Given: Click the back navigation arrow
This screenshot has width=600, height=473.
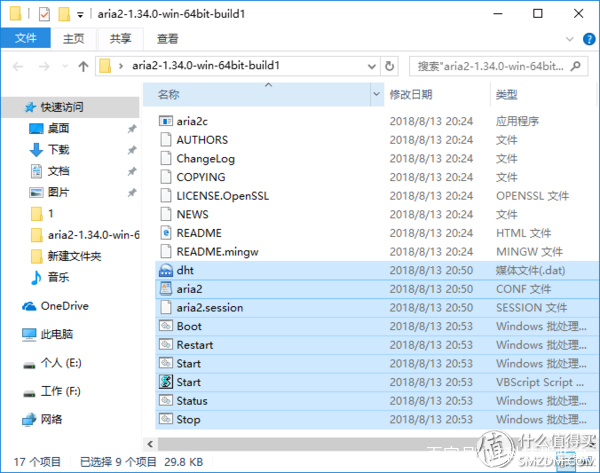Looking at the screenshot, I should coord(18,67).
